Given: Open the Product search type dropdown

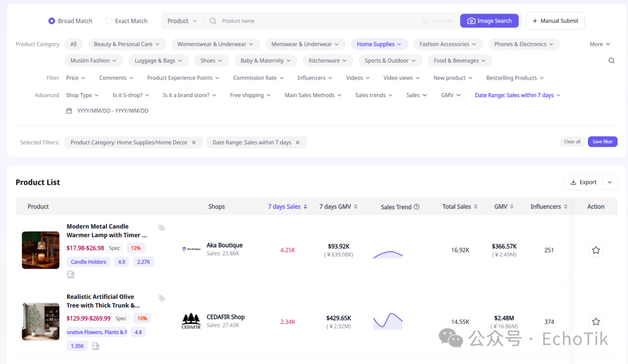Looking at the screenshot, I should [x=182, y=21].
